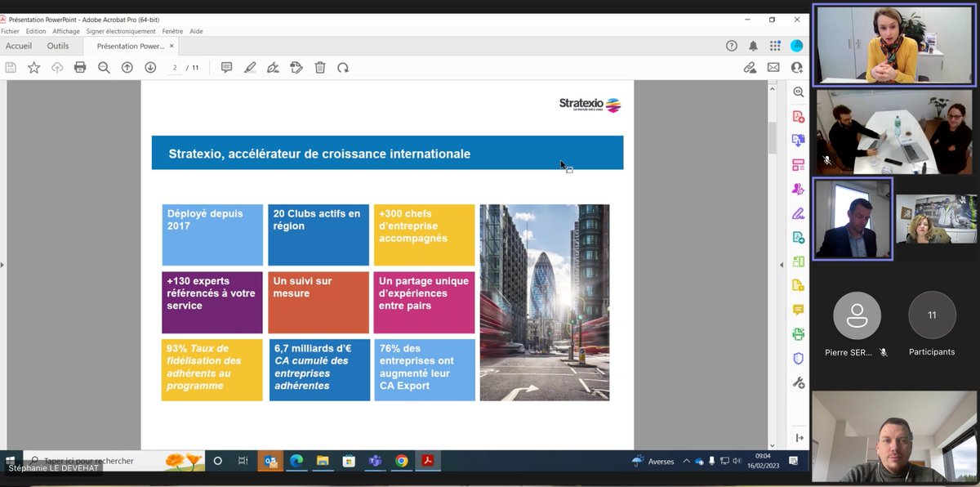Share a link to the file
This screenshot has width=980, height=487.
click(x=750, y=68)
